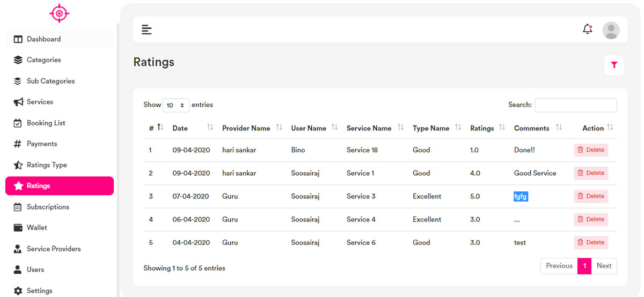The height and width of the screenshot is (297, 644).
Task: Sort the table by Date column
Action: [x=180, y=128]
